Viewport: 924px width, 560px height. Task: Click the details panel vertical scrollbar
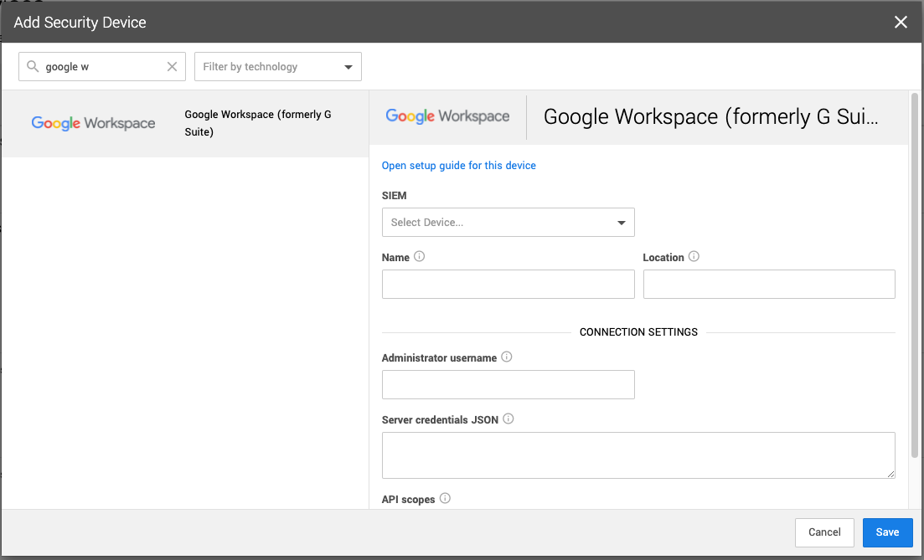[915, 275]
